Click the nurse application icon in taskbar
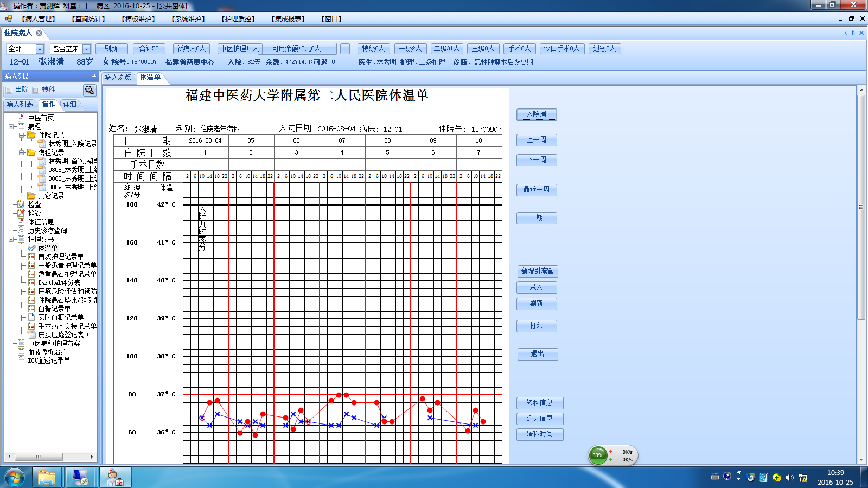This screenshot has width=868, height=488. point(115,477)
